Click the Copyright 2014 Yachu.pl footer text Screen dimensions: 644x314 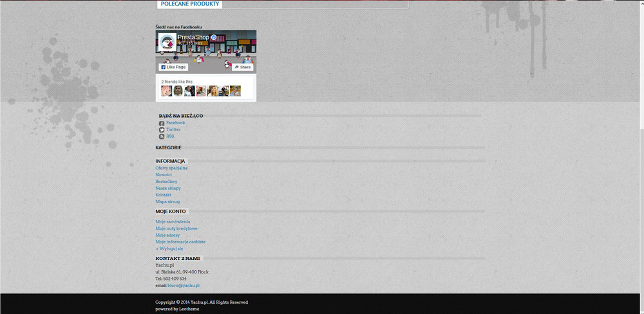click(202, 302)
